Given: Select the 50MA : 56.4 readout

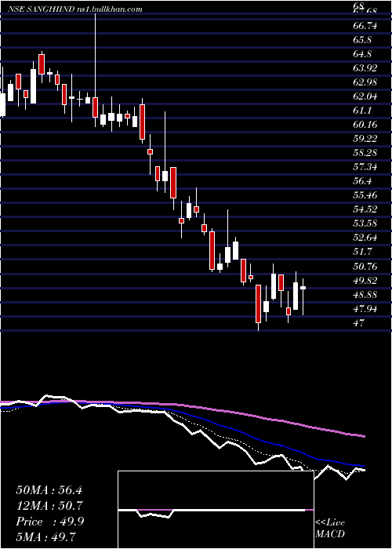Looking at the screenshot, I should click(x=49, y=490).
